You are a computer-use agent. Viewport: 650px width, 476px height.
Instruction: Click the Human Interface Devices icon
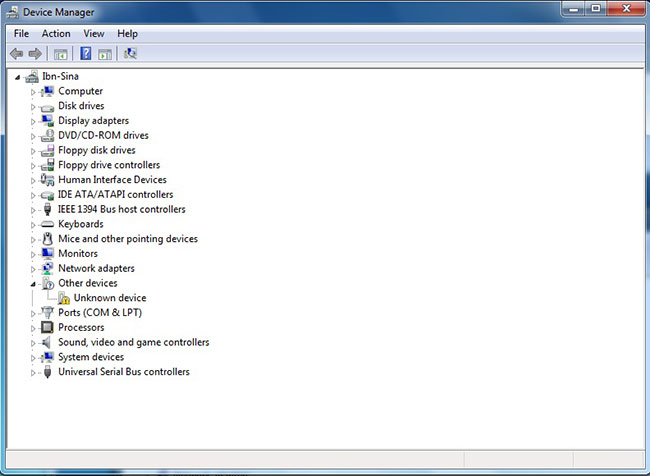point(47,180)
